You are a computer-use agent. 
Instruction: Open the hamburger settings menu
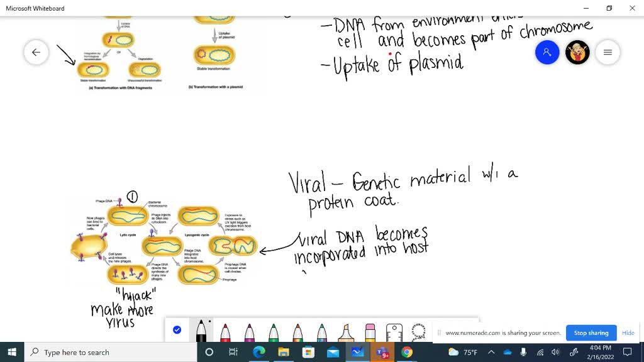608,52
